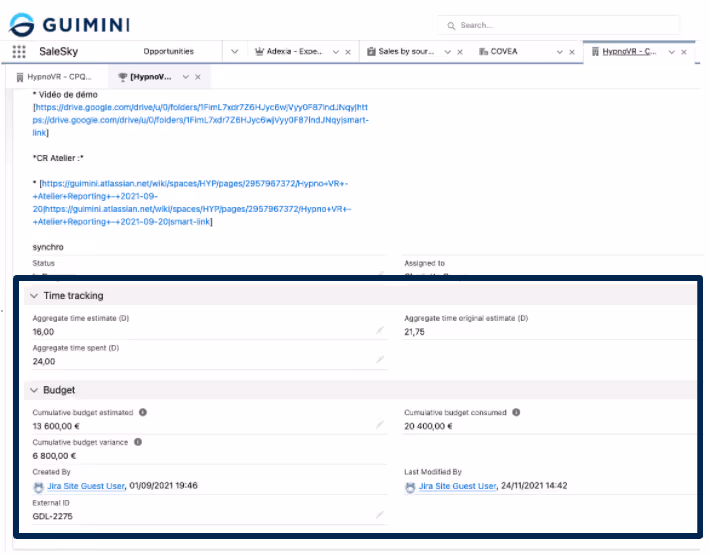Click the Sales by source report icon

coord(371,52)
